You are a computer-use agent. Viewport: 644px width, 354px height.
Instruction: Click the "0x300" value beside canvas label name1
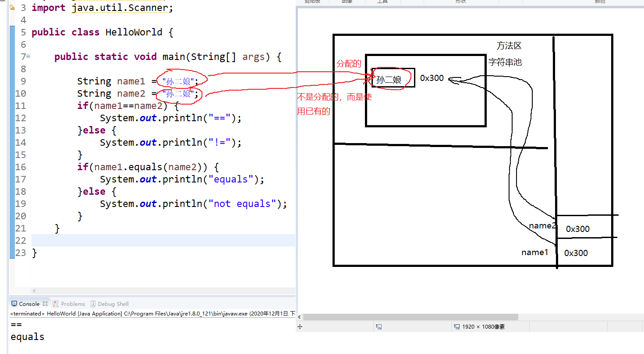tap(576, 253)
